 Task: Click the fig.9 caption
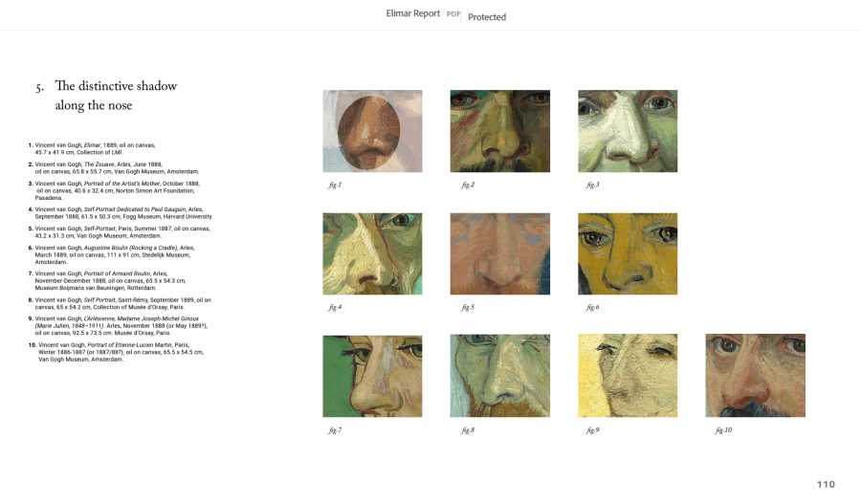click(x=592, y=430)
